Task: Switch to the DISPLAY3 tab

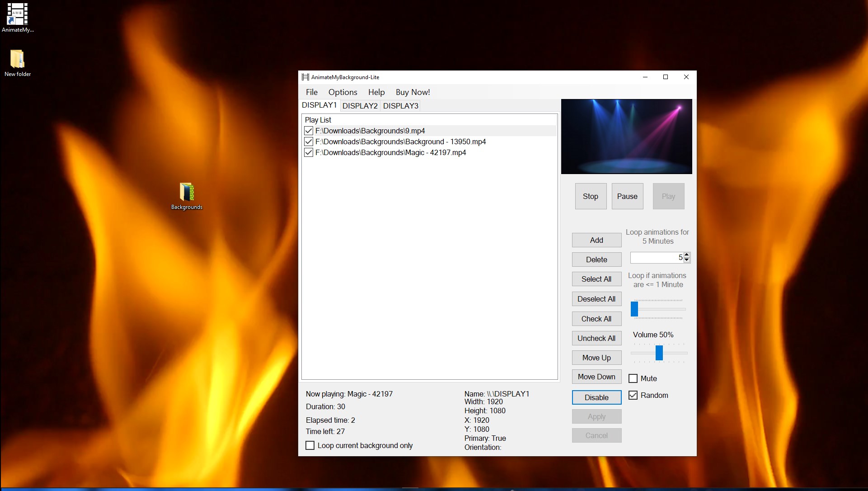Action: (400, 106)
